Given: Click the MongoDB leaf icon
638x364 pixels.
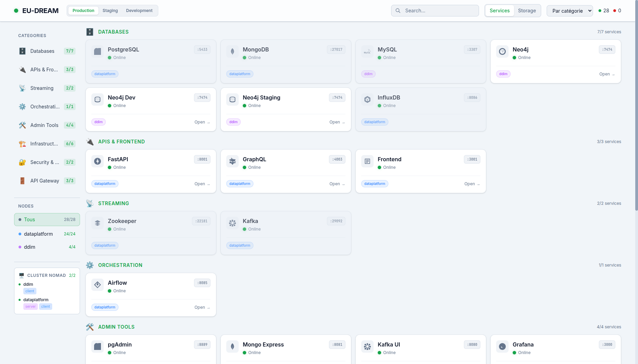Looking at the screenshot, I should tap(232, 51).
